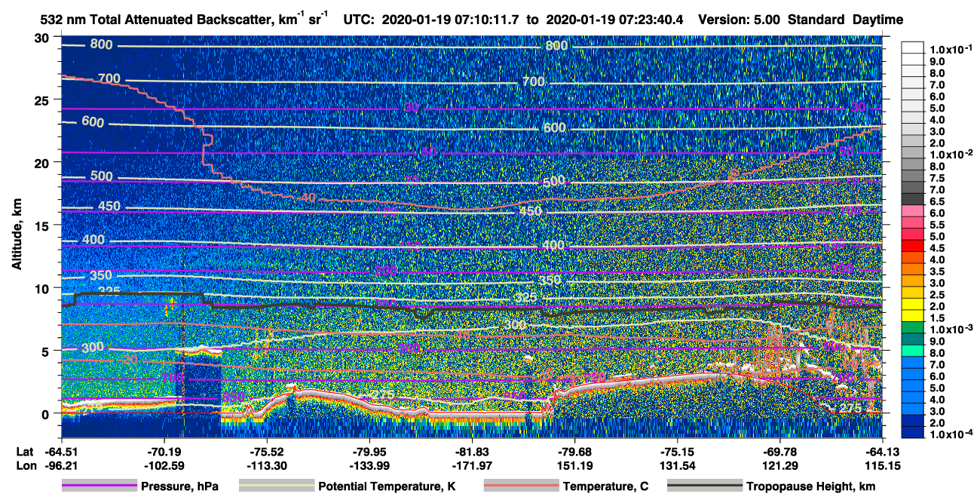This screenshot has height=503, width=980.
Task: Click the Tropopause Height, km legend swatch
Action: pos(706,486)
